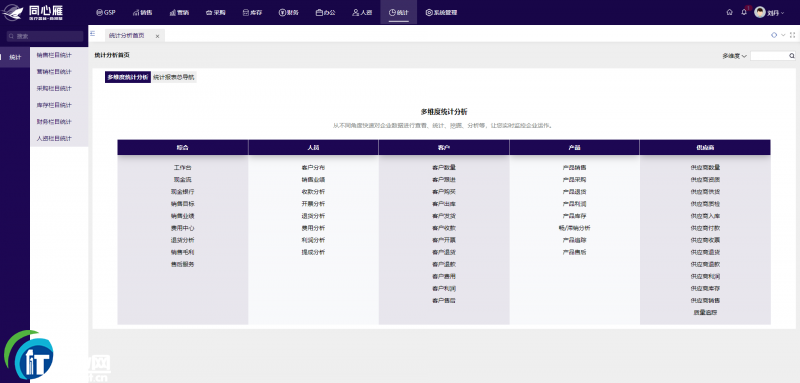This screenshot has width=800, height=383.
Task: Select 库存栏目统计 in sidebar
Action: 54,105
